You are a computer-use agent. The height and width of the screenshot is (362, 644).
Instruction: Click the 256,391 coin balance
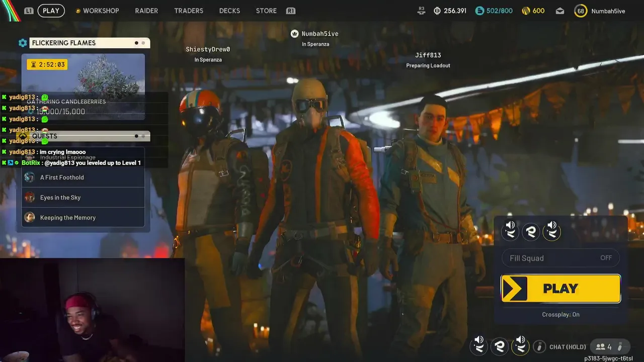click(455, 11)
